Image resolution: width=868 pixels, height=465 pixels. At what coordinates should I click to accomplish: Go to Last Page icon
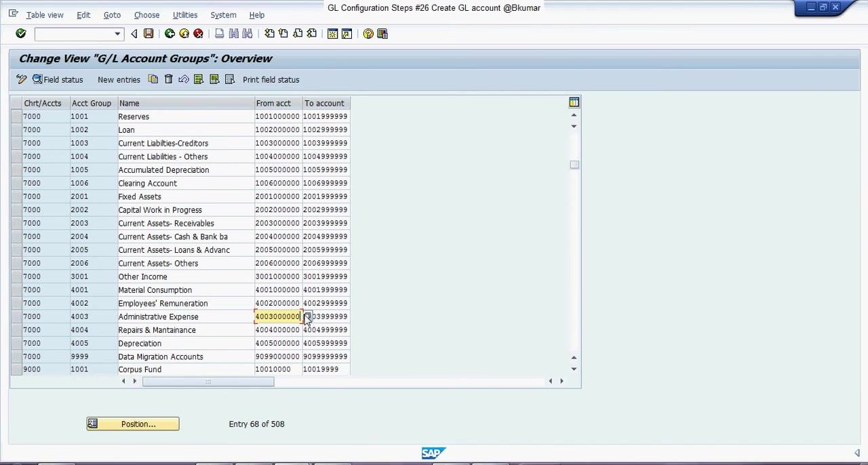click(x=312, y=34)
